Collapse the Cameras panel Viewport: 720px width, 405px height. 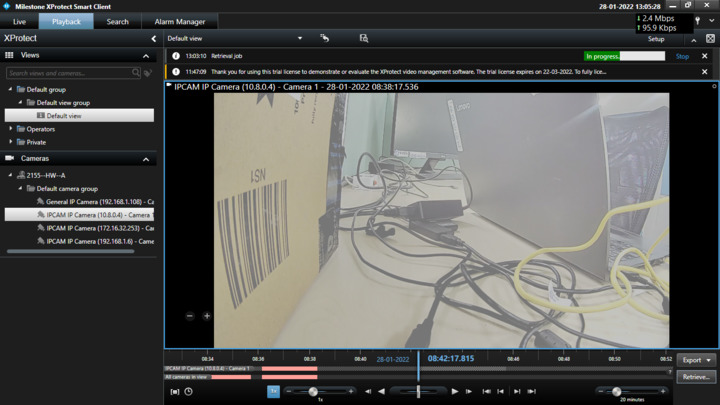pos(146,159)
